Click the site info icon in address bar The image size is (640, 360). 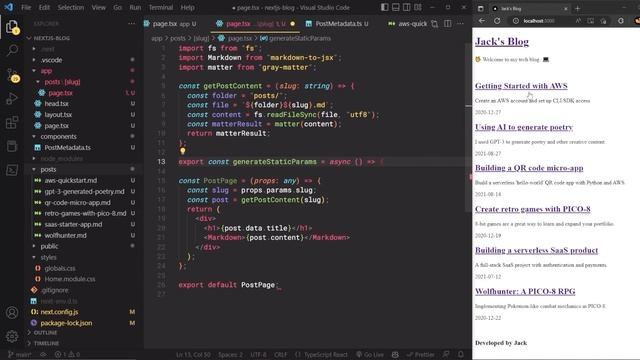click(516, 20)
